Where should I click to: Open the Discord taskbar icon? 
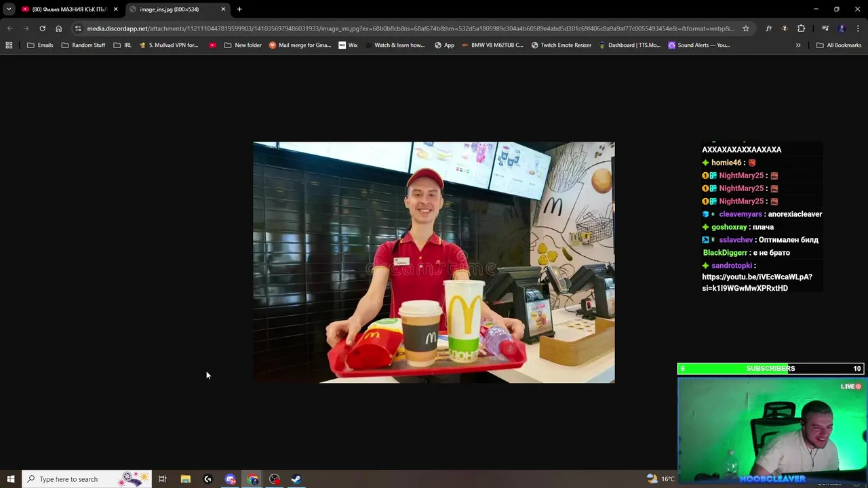click(x=230, y=479)
